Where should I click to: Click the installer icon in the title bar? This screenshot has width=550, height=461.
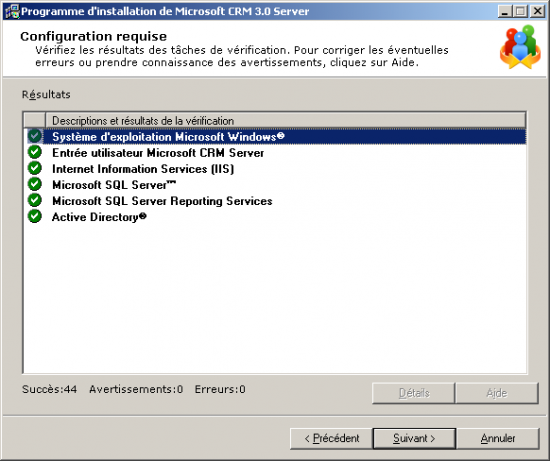click(12, 11)
